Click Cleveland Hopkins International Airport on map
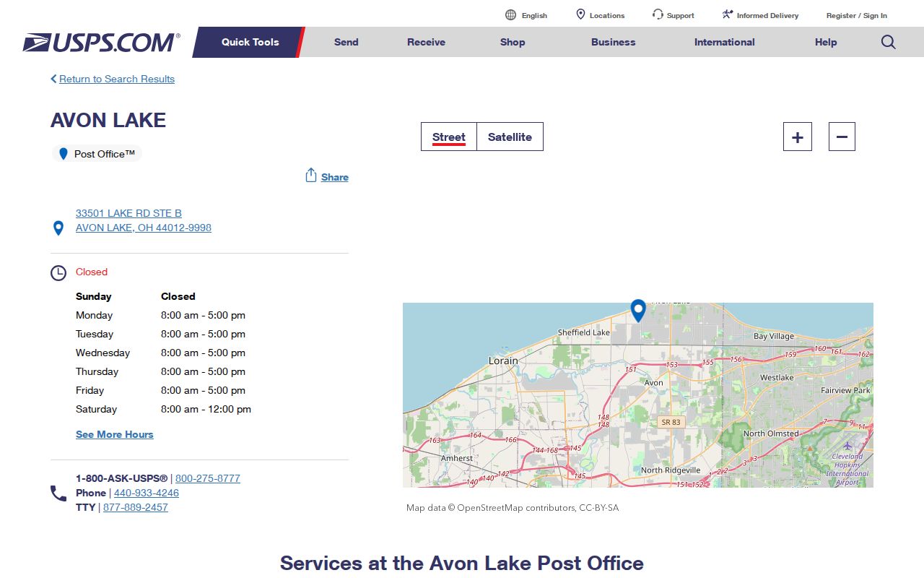 pyautogui.click(x=847, y=468)
